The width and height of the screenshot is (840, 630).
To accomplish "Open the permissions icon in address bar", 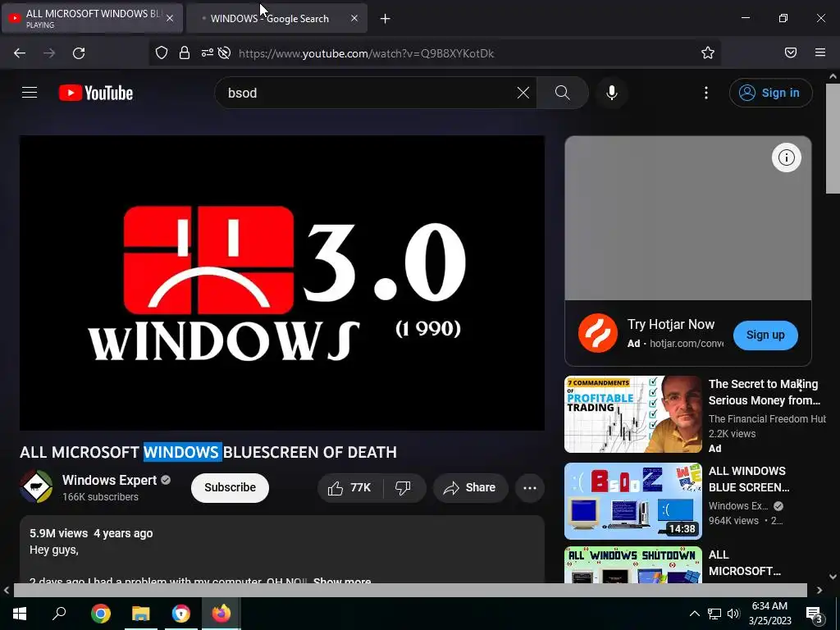I will pyautogui.click(x=207, y=52).
